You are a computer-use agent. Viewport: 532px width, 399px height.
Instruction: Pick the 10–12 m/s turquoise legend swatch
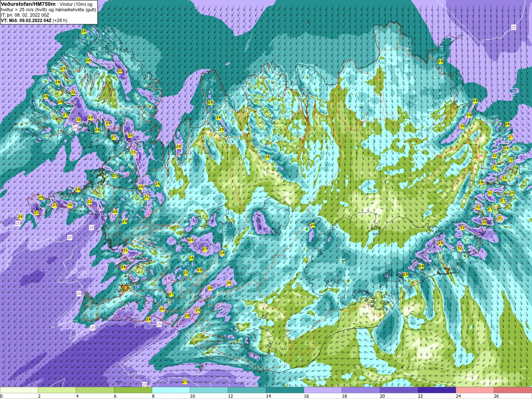click(x=209, y=390)
